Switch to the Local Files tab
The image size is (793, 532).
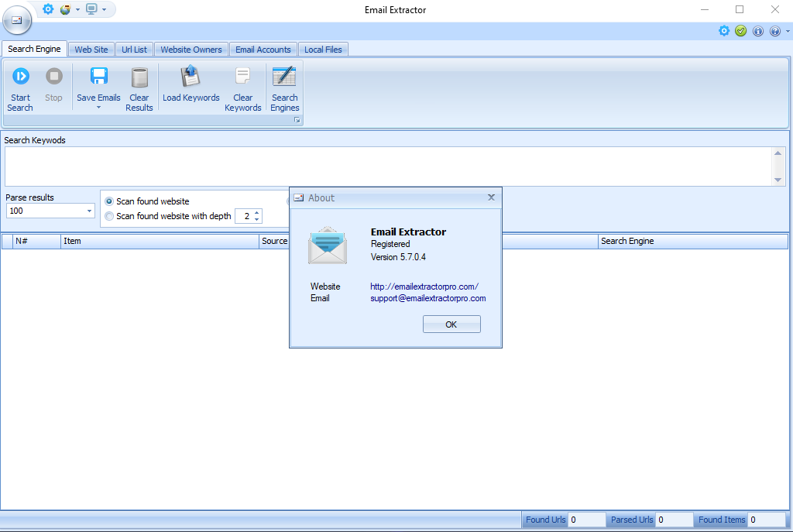323,50
